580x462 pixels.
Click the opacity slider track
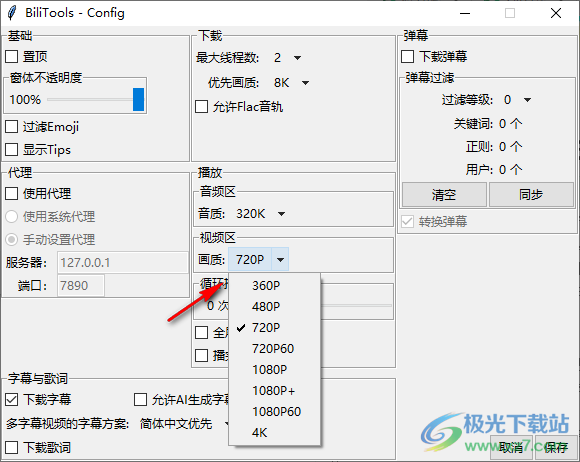[x=90, y=100]
